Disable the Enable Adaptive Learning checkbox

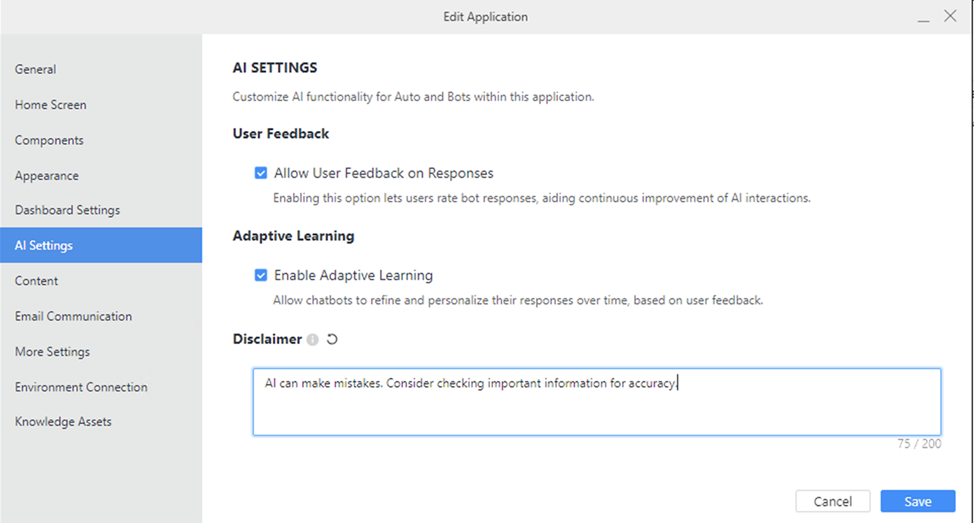(x=261, y=275)
